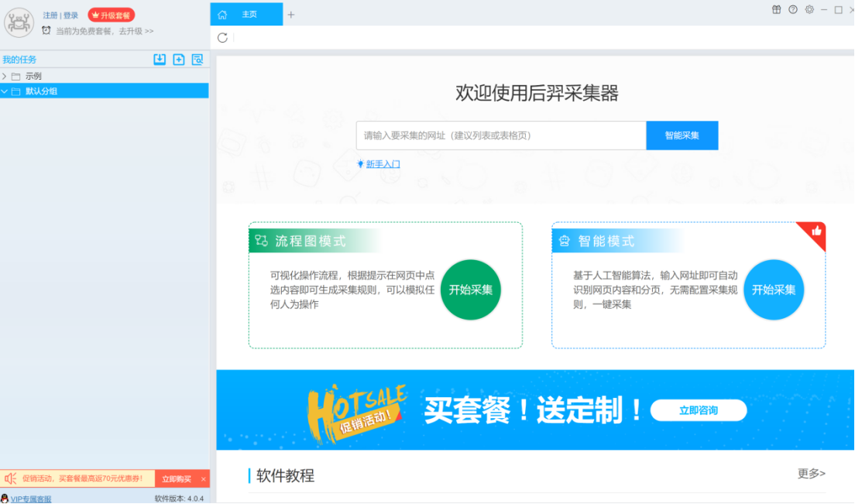Switch to the 主页 tab
Screen dimensions: 855x504
(x=246, y=14)
